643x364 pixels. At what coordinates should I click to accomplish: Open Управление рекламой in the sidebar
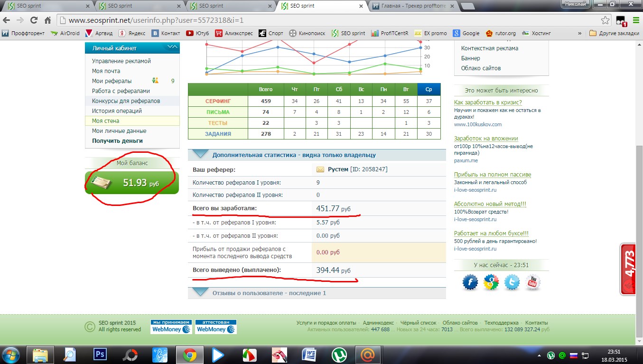[121, 61]
